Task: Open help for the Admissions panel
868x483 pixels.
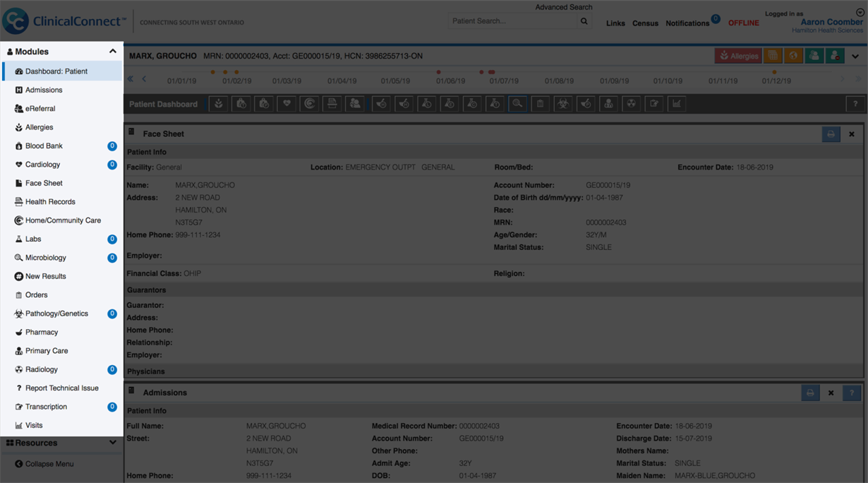Action: [x=852, y=393]
